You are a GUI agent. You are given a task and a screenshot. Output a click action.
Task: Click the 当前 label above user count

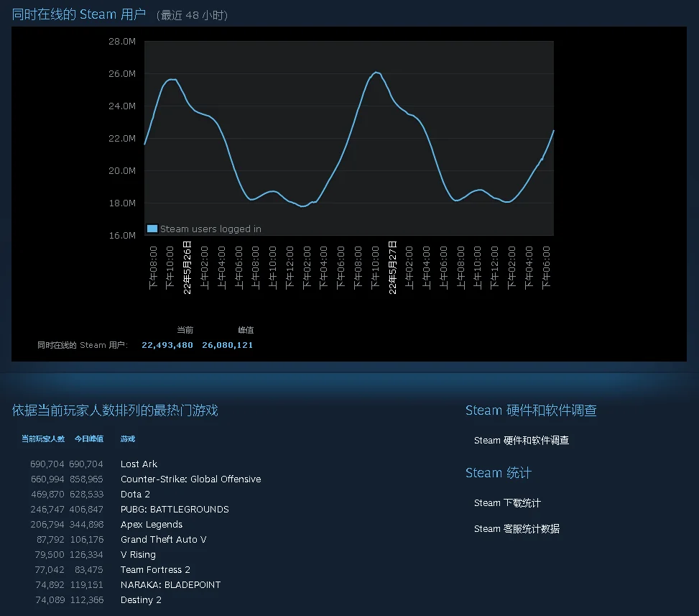185,330
